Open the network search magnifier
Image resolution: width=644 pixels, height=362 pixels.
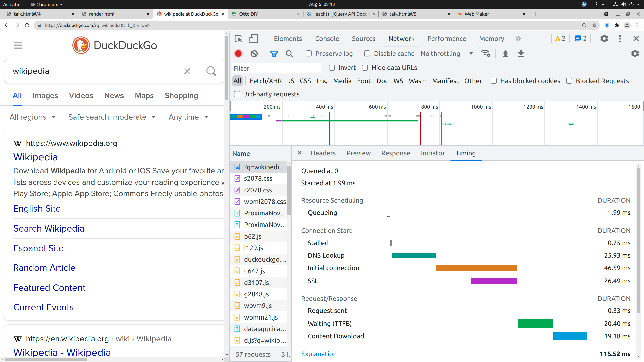coord(289,54)
